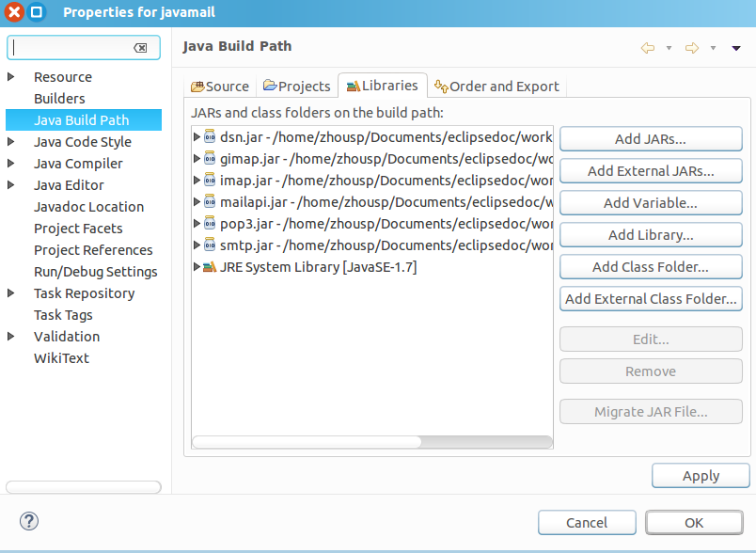The image size is (756, 553).
Task: Click the Add JARs... button
Action: 651,139
